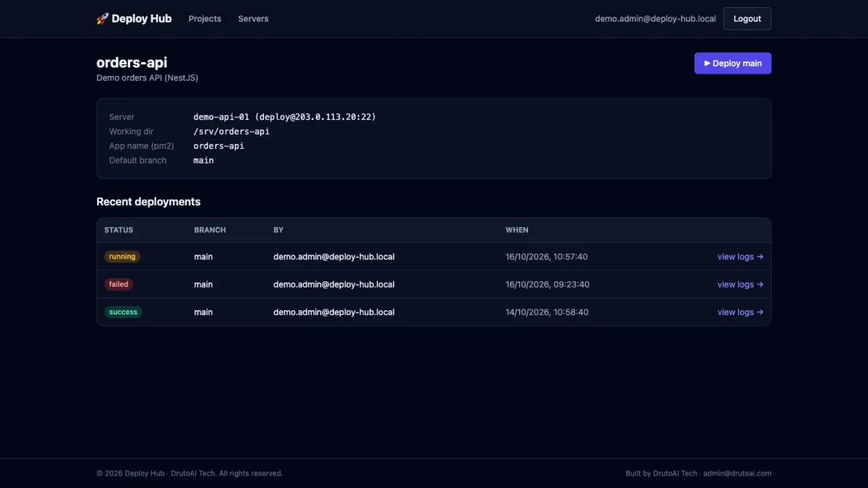
Task: Click the BY column header
Action: click(278, 230)
